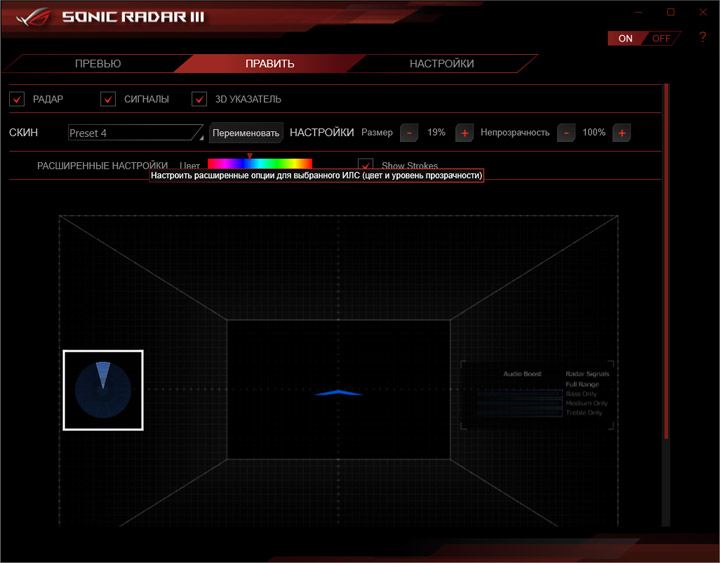Maximize the Sonic Radar window

click(671, 12)
